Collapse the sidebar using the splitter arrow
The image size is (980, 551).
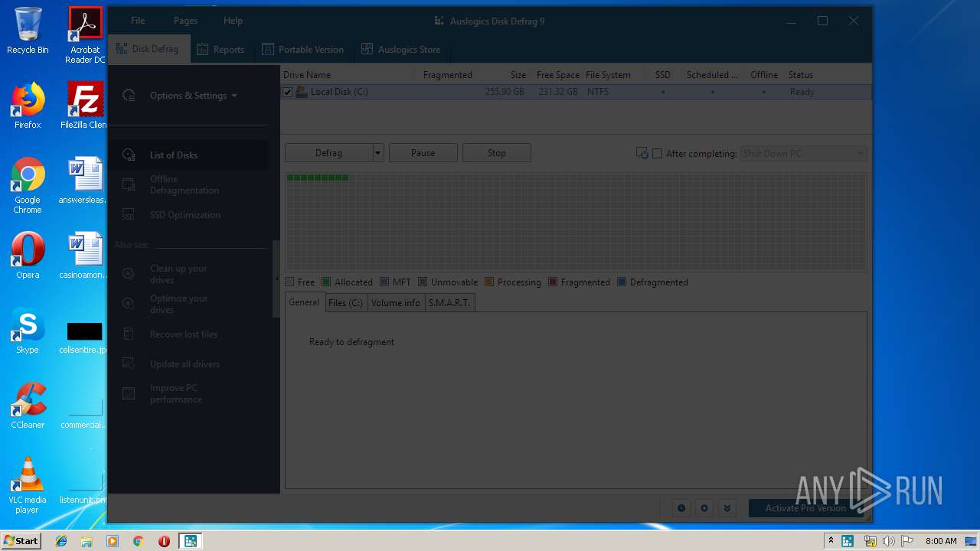(x=276, y=279)
